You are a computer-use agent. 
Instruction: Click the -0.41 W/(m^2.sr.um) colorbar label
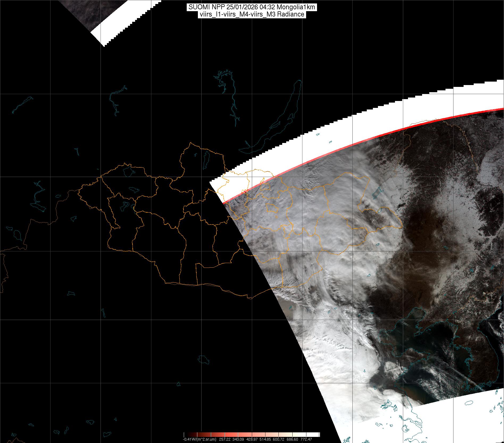coord(199,439)
